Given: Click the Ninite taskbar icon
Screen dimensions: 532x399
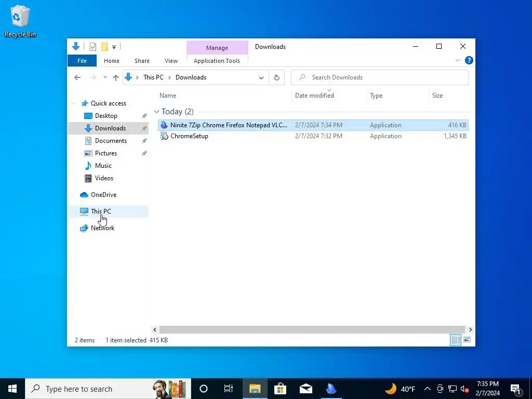Looking at the screenshot, I should [331, 389].
